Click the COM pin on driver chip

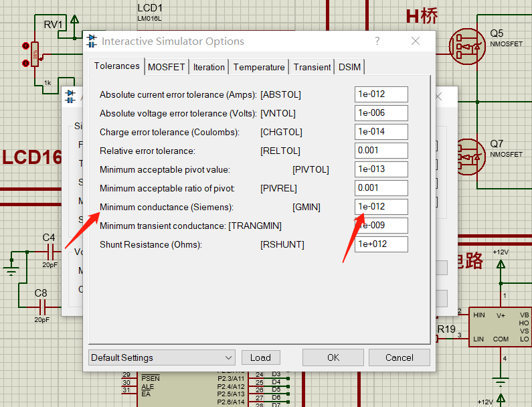click(x=501, y=339)
